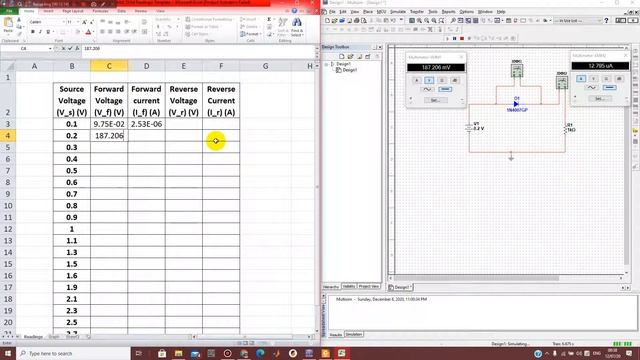This screenshot has width=640, height=360.
Task: Select voltmeter V mode on left multimeter
Action: [x=429, y=80]
